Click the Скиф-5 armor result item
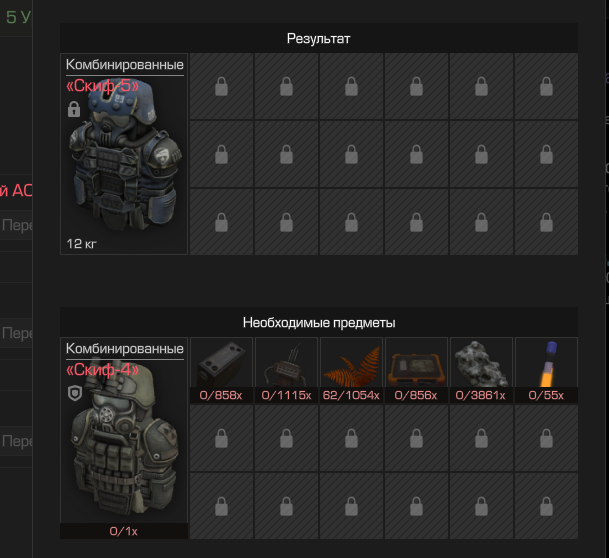 click(124, 154)
